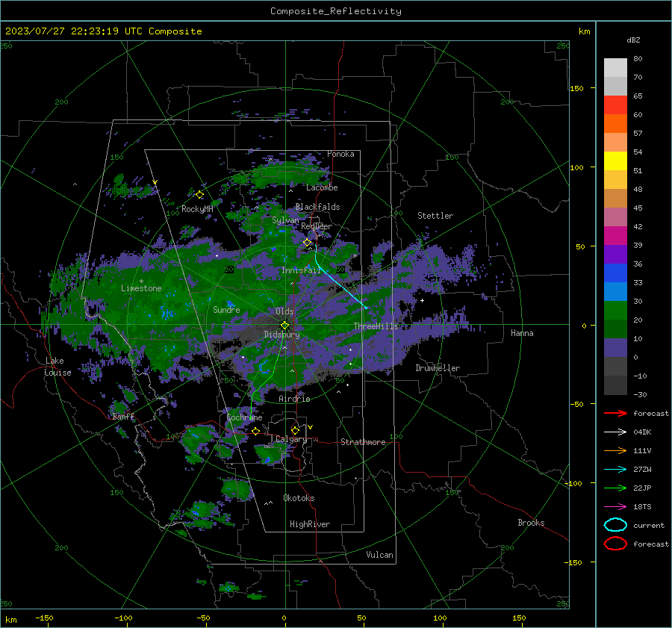Click the royal blue swatch in dBZ scale
Viewport: 672px width, 628px height.
pyautogui.click(x=615, y=273)
